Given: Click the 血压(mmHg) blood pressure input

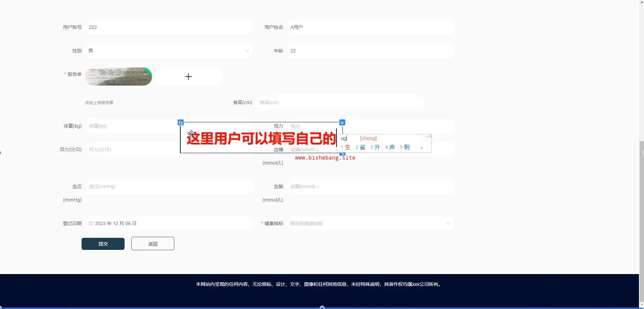Looking at the screenshot, I should pyautogui.click(x=169, y=186).
